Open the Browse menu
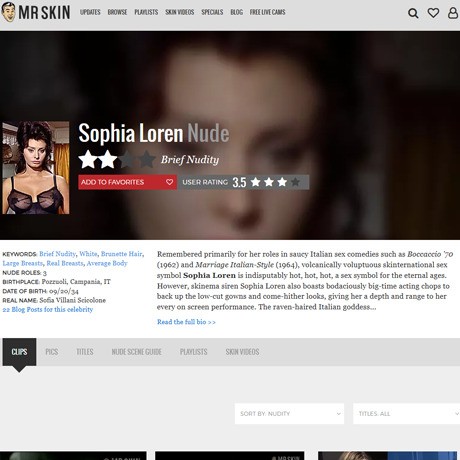The image size is (460, 460). pos(117,12)
